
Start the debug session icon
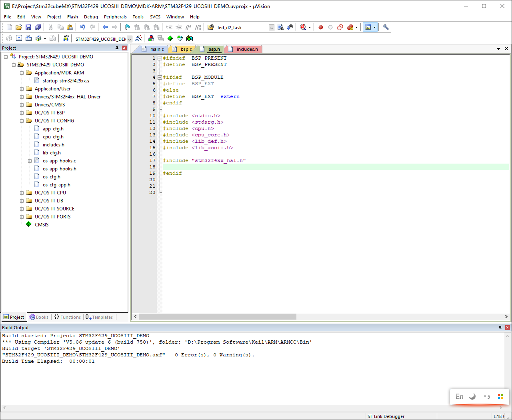(x=303, y=27)
